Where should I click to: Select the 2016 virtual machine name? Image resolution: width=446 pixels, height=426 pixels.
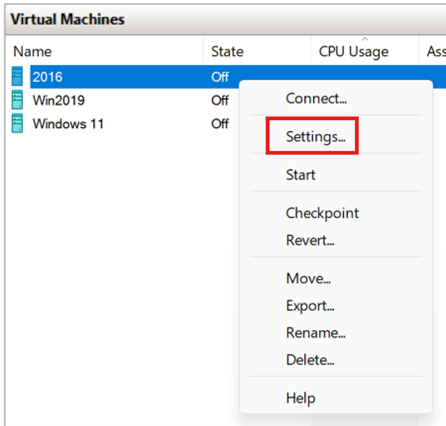(47, 77)
